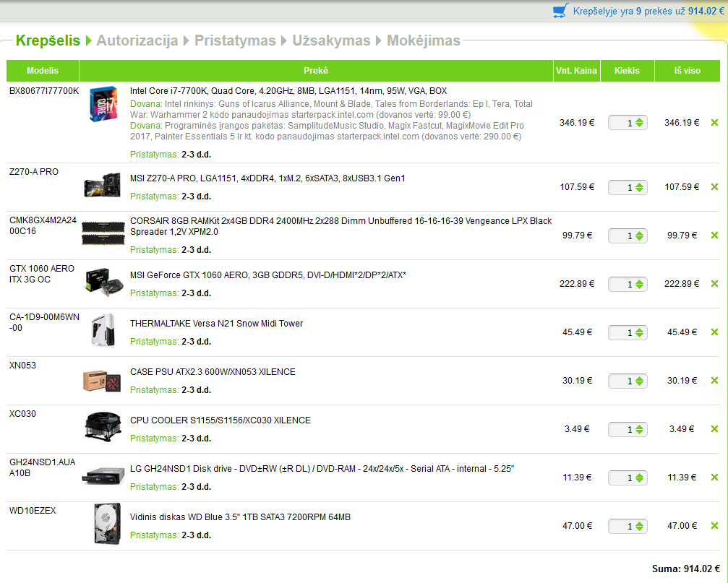Open Intel Core i7 product thumbnail

pos(103,104)
